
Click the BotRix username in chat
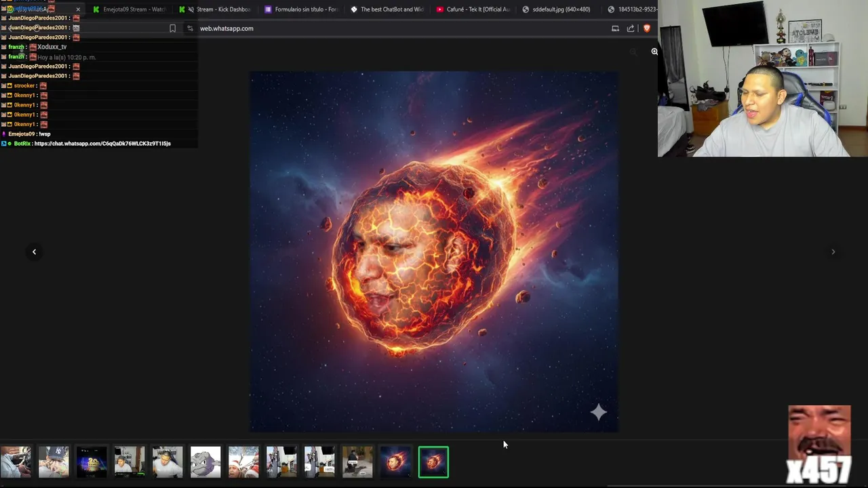point(22,144)
